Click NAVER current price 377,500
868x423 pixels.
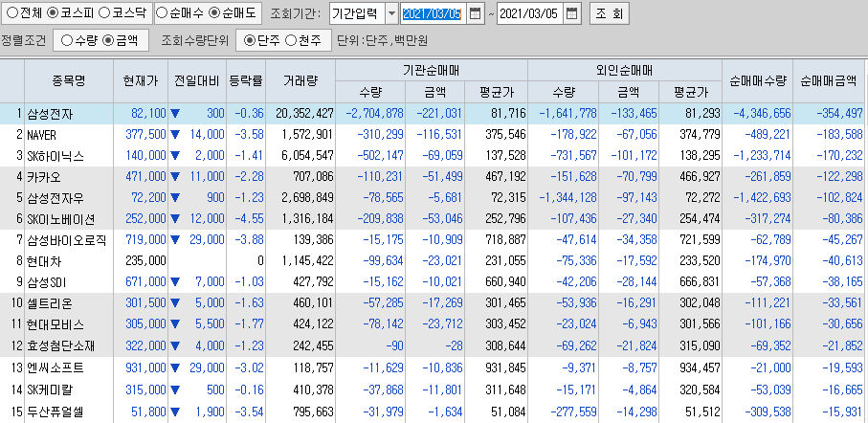click(145, 135)
